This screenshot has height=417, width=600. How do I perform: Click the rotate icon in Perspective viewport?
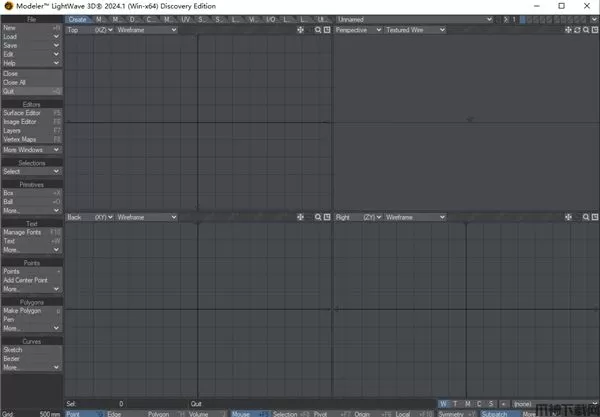[577, 30]
